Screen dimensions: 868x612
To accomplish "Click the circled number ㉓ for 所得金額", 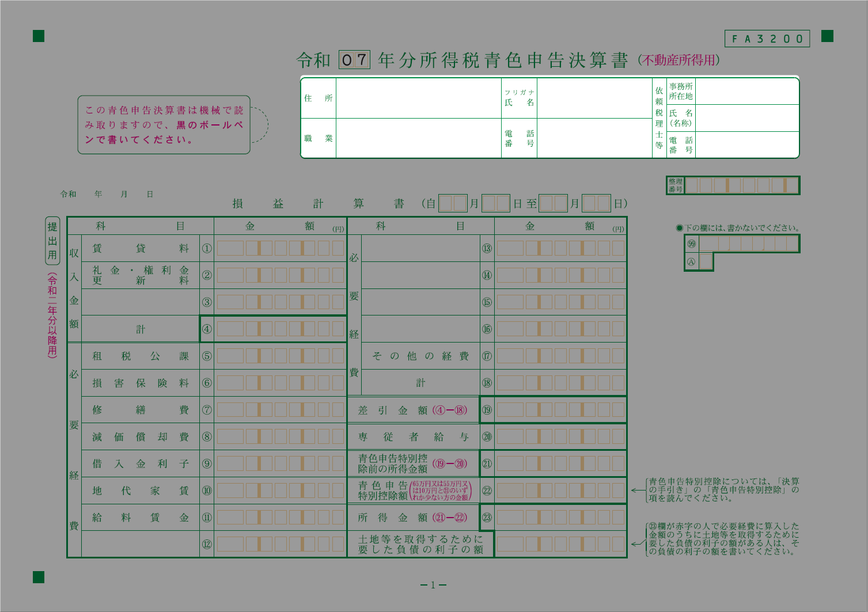I will point(487,518).
